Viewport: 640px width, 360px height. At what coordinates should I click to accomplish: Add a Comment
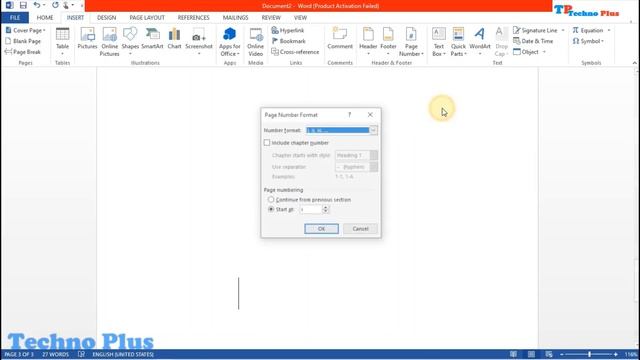tap(340, 38)
